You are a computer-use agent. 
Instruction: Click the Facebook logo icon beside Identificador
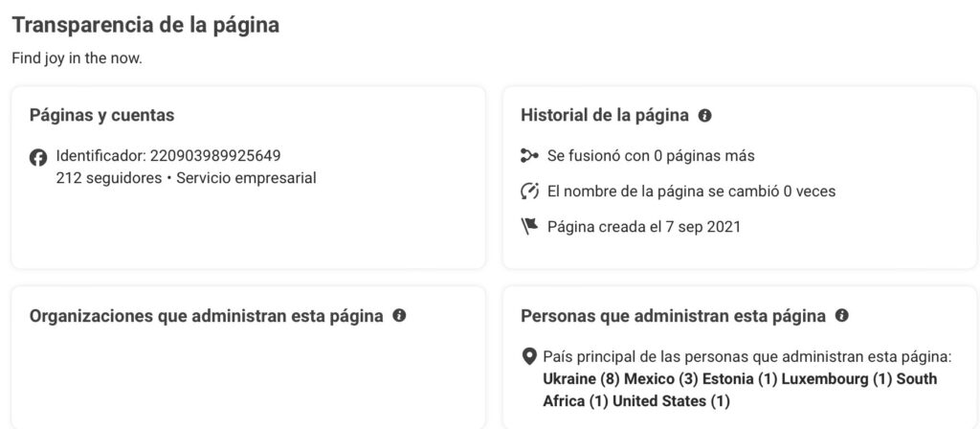tap(38, 158)
